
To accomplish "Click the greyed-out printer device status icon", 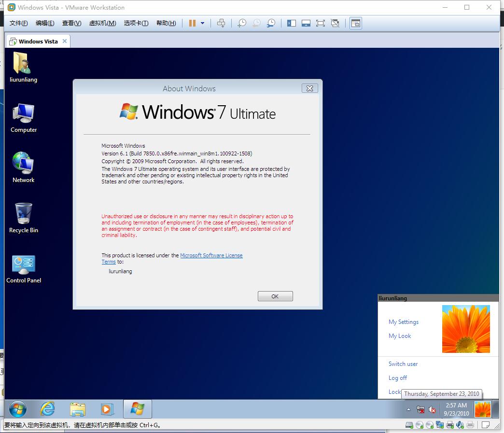I will tap(470, 425).
